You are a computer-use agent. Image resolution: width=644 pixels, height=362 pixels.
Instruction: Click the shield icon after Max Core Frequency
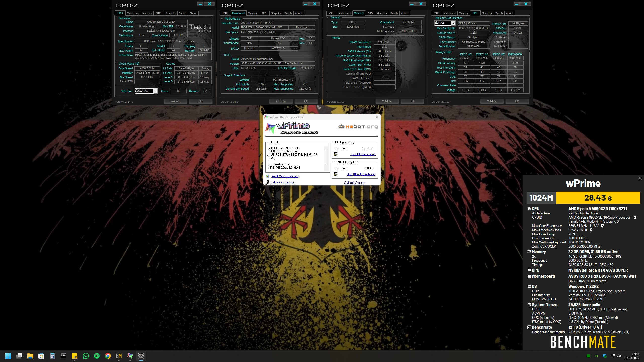(602, 226)
